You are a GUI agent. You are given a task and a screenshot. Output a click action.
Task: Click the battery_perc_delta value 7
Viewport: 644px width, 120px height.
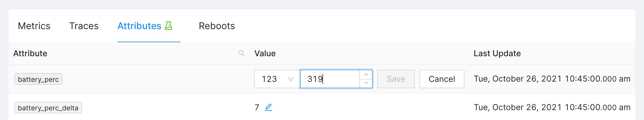(257, 107)
